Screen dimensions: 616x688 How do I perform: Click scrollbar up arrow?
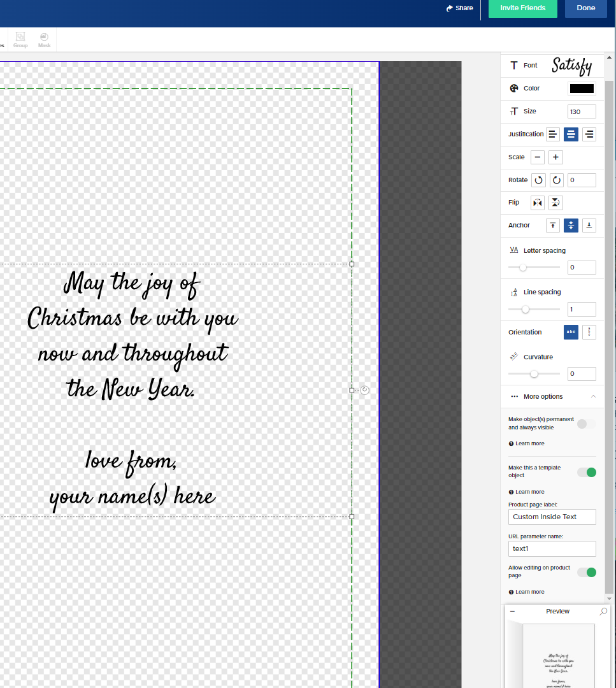[x=609, y=57]
